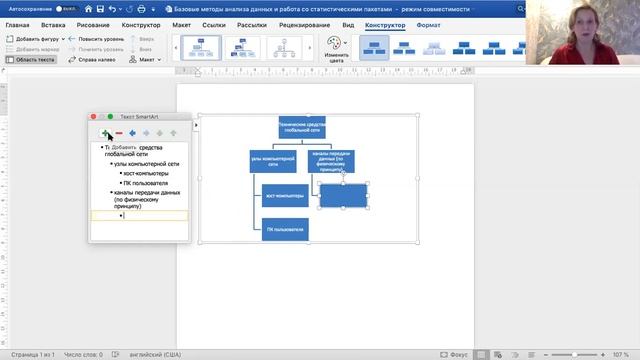Click the английский (США) language indicator
Viewport: 640px width, 360px height.
click(x=155, y=355)
